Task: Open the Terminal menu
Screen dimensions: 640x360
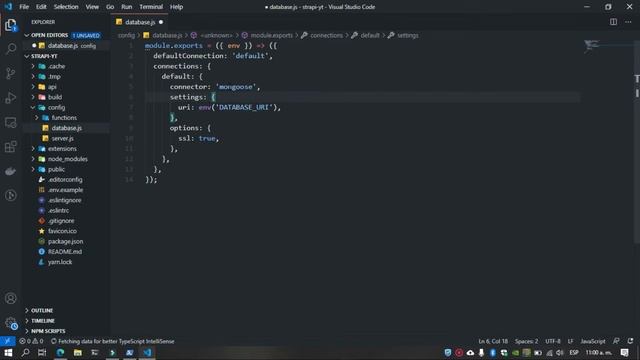Action: pyautogui.click(x=151, y=7)
